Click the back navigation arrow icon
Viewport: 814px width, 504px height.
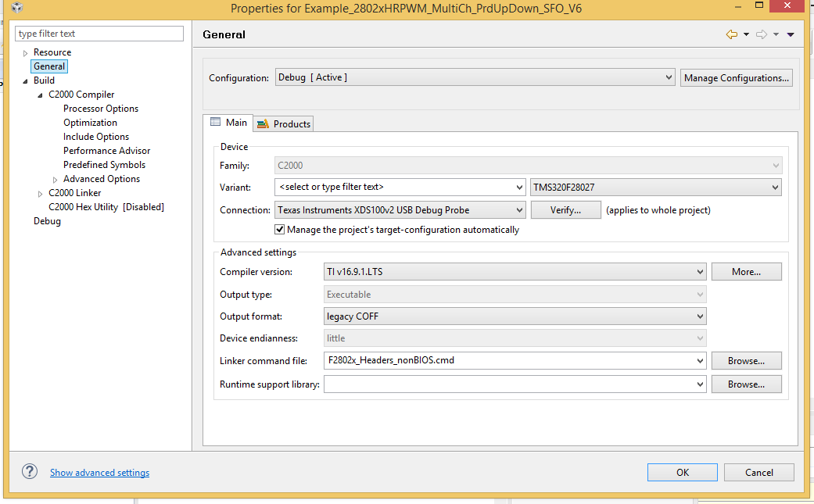coord(731,34)
